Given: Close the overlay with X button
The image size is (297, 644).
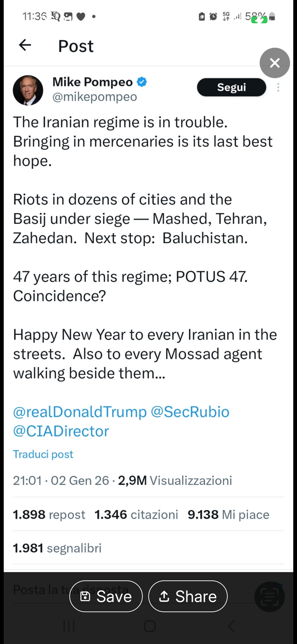Looking at the screenshot, I should [x=274, y=63].
